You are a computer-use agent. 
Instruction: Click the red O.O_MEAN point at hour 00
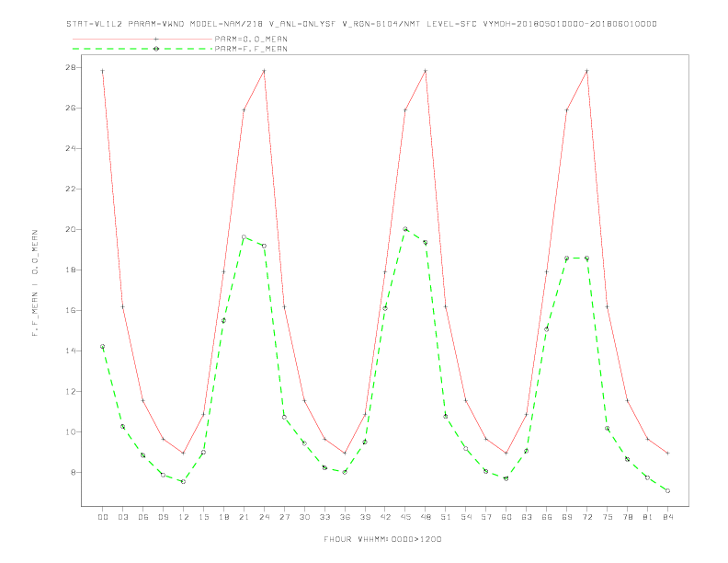pyautogui.click(x=103, y=71)
